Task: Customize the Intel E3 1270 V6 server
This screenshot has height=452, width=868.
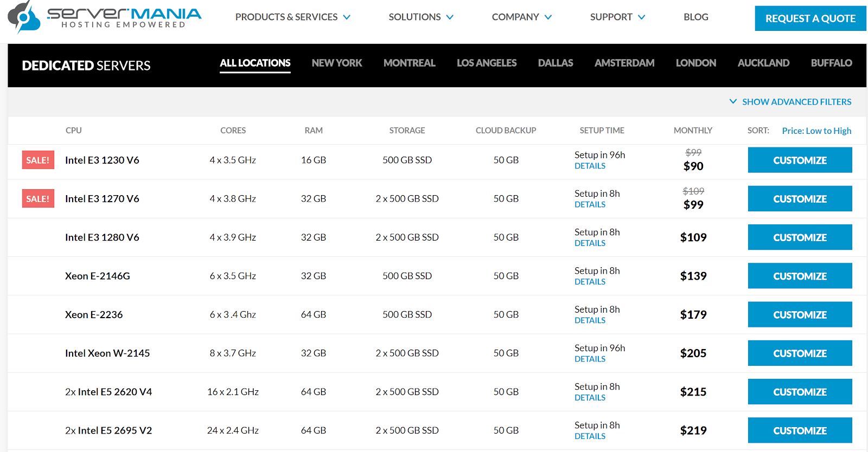Action: point(800,199)
